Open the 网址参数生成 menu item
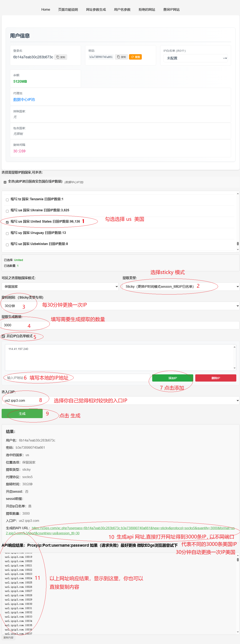This screenshot has height=644, width=240. [x=96, y=9]
